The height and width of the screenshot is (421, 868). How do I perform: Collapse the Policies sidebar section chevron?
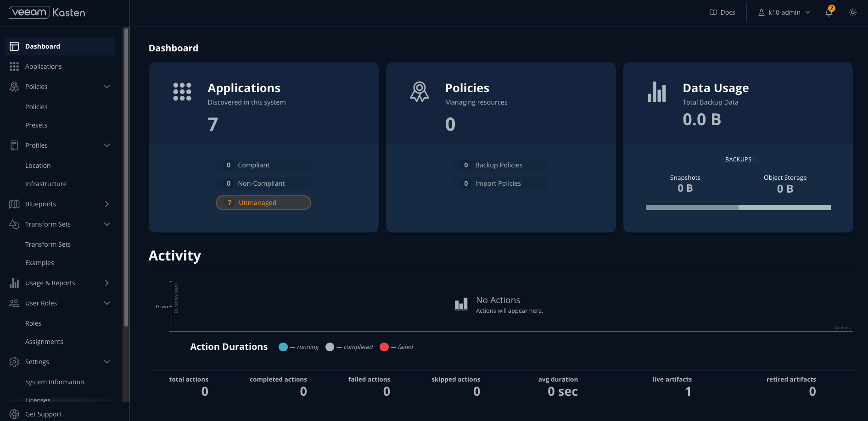click(x=107, y=87)
